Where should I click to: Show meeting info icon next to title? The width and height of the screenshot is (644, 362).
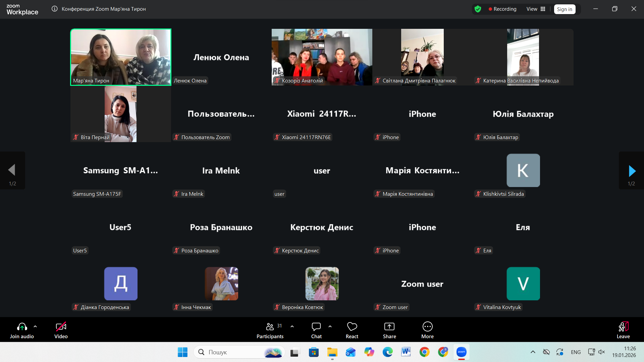pyautogui.click(x=54, y=9)
